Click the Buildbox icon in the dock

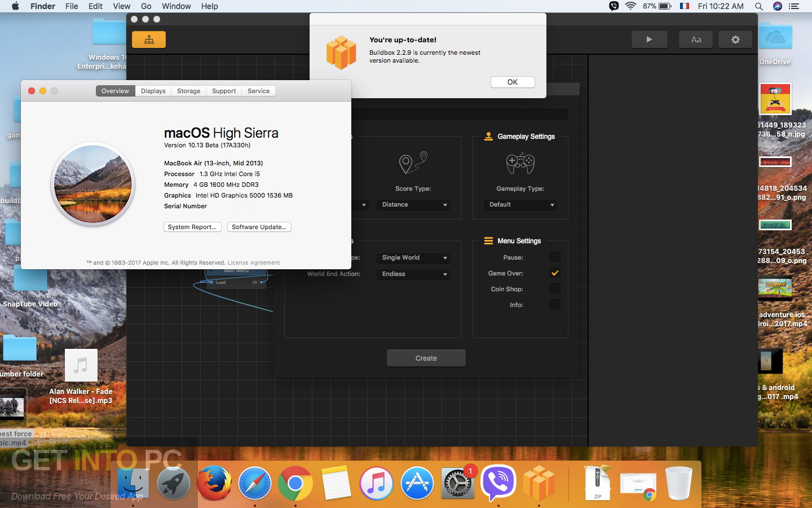click(539, 483)
